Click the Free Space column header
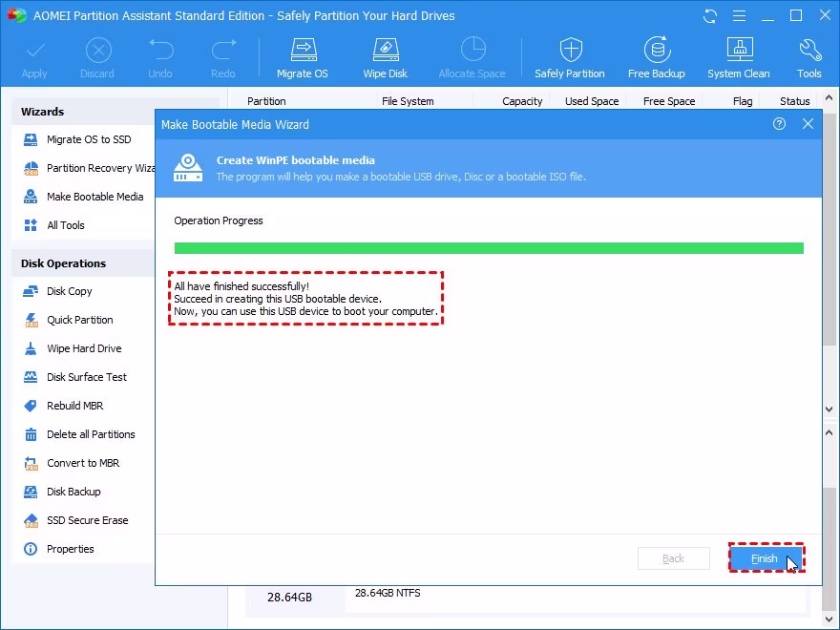 [x=669, y=101]
